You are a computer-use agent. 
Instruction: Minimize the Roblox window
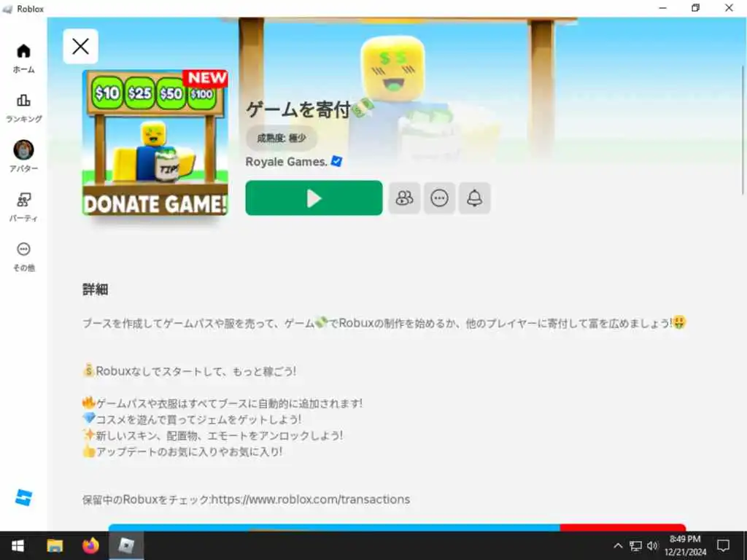(662, 8)
